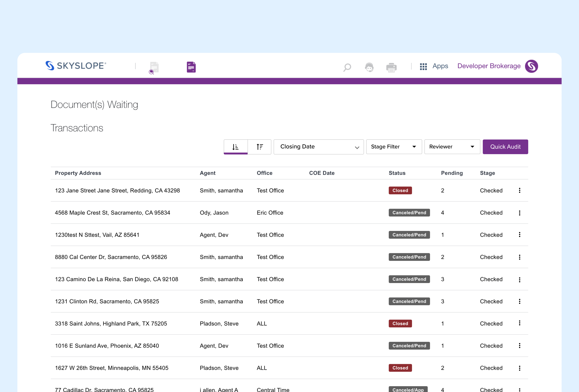Open options menu for 123 Jane Street row
This screenshot has width=579, height=392.
519,190
